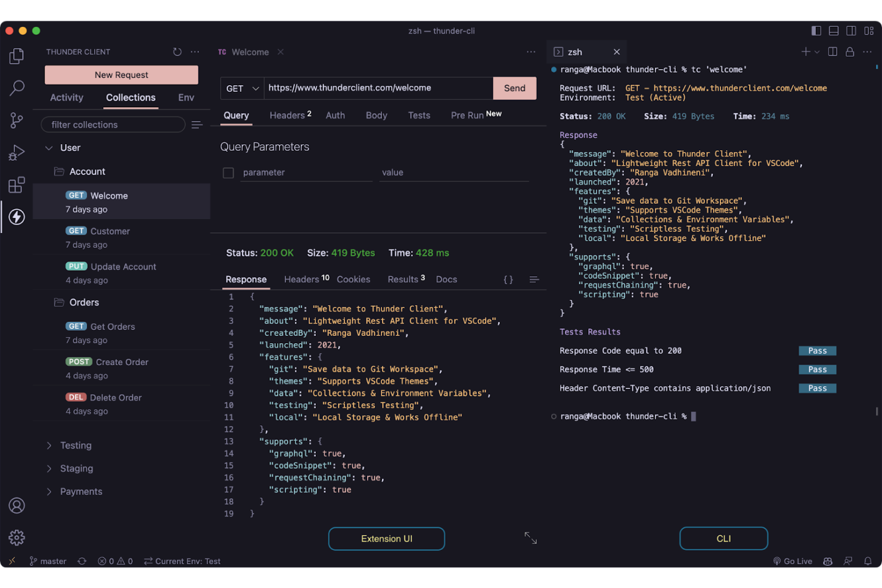Click the filter collections field
This screenshot has width=882, height=588.
[x=113, y=125]
